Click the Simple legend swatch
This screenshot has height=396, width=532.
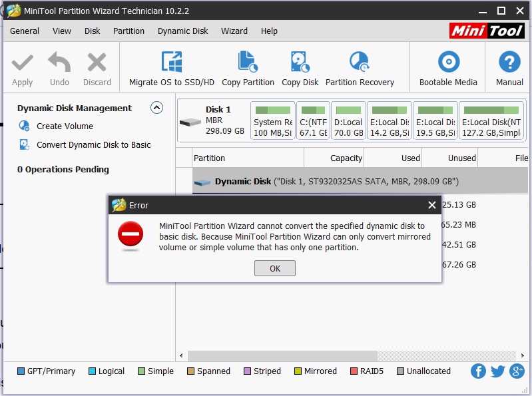click(141, 371)
